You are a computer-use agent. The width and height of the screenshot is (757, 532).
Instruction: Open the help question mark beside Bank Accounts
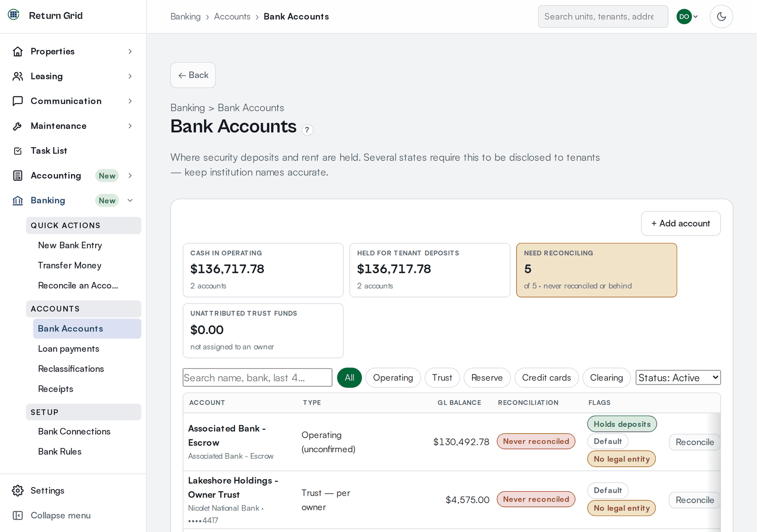[307, 130]
